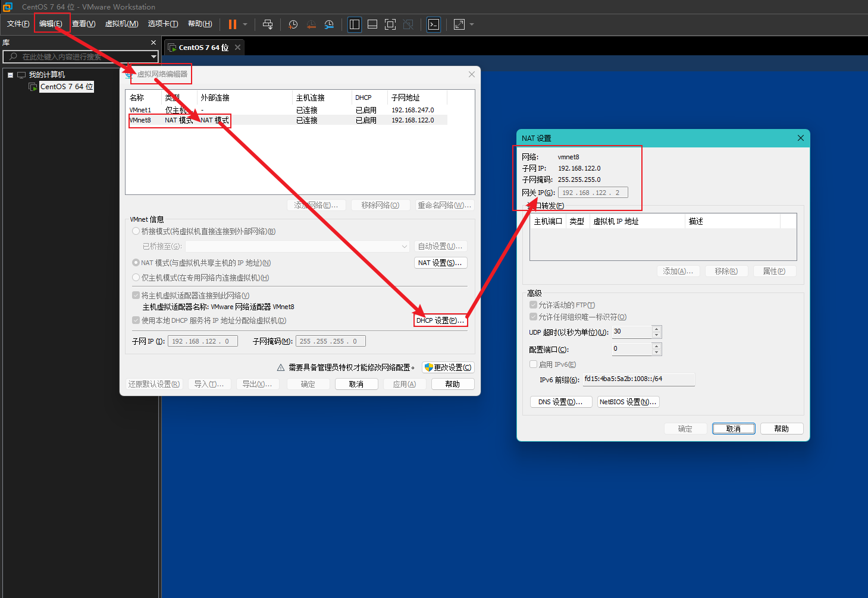Click the 自动设置(U) button
The height and width of the screenshot is (598, 868).
click(440, 246)
